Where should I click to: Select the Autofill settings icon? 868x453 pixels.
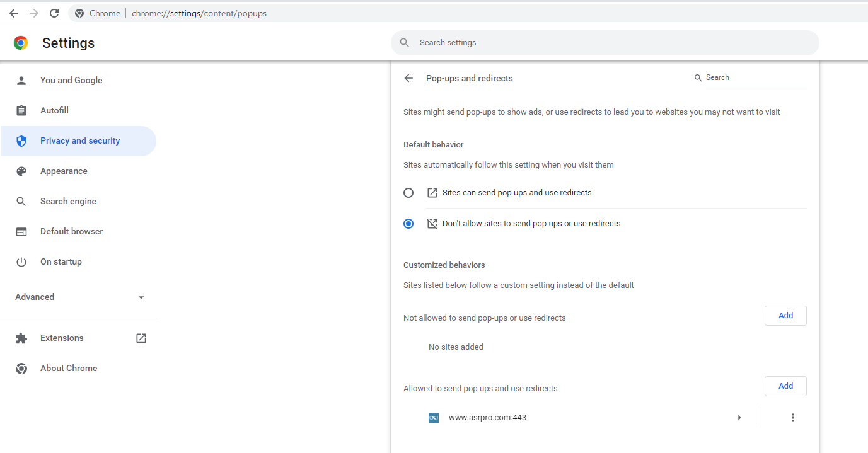coord(21,110)
